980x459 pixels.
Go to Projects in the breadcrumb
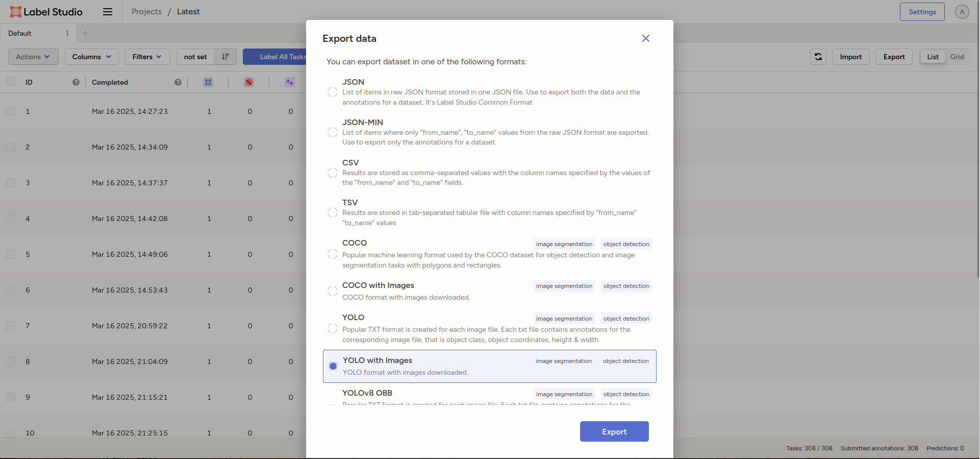point(146,12)
